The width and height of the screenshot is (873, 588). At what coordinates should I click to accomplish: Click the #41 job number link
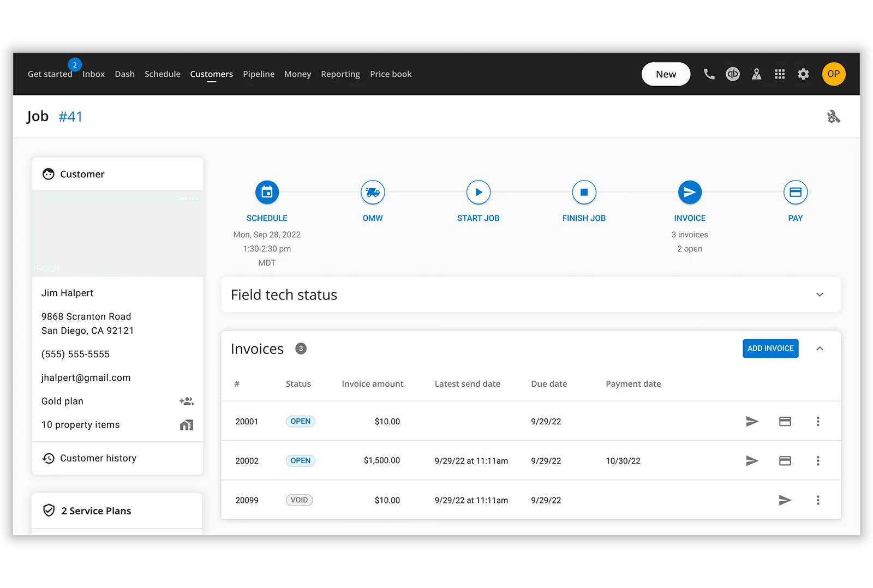tap(70, 117)
